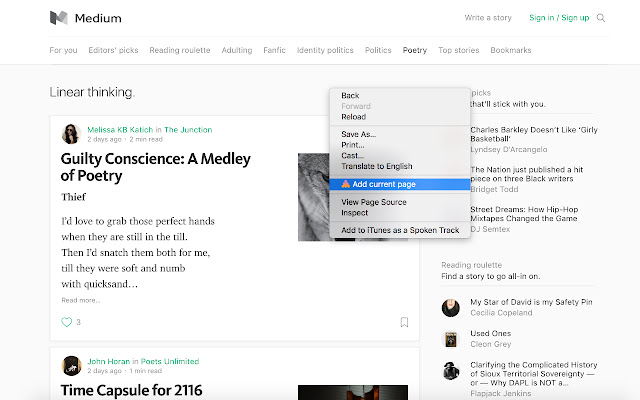Open the Fanfic tab
Image resolution: width=640 pixels, height=400 pixels.
click(274, 50)
